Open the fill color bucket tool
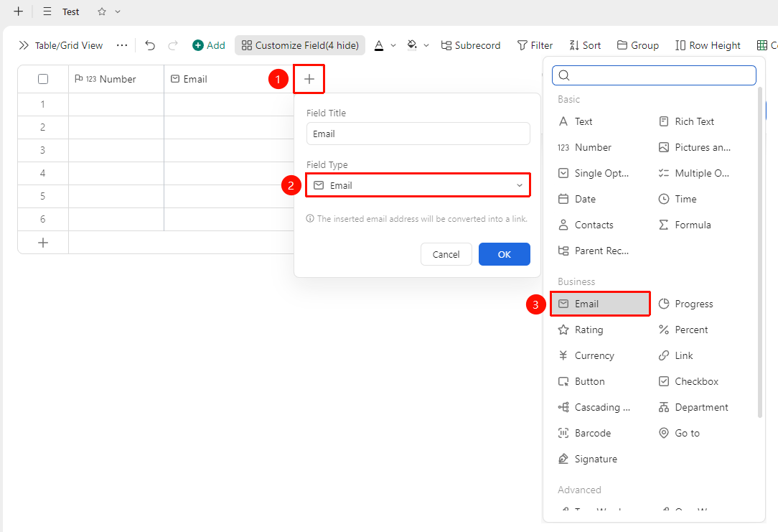This screenshot has width=778, height=532. (x=412, y=45)
